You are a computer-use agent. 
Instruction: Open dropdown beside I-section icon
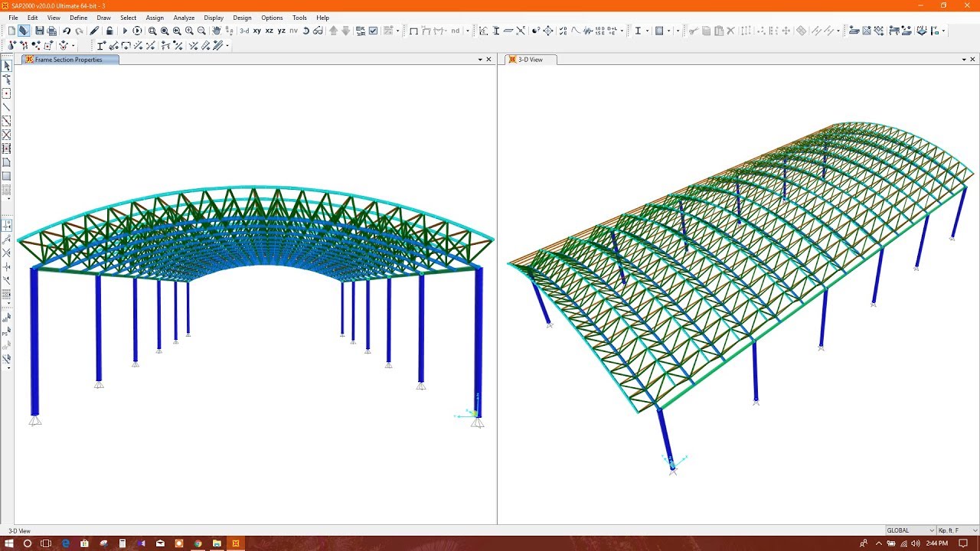(647, 31)
